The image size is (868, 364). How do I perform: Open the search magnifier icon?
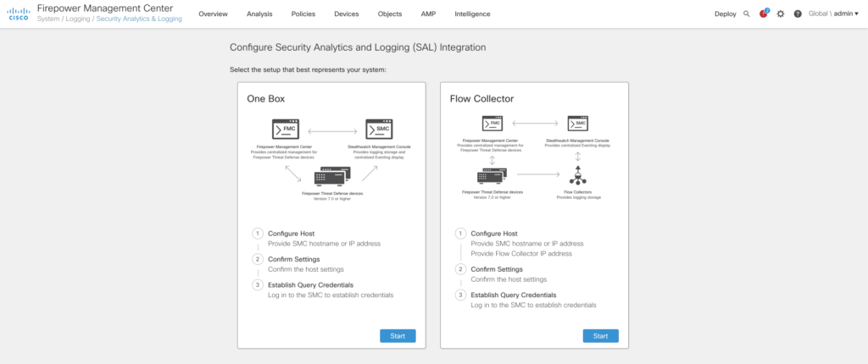[747, 14]
